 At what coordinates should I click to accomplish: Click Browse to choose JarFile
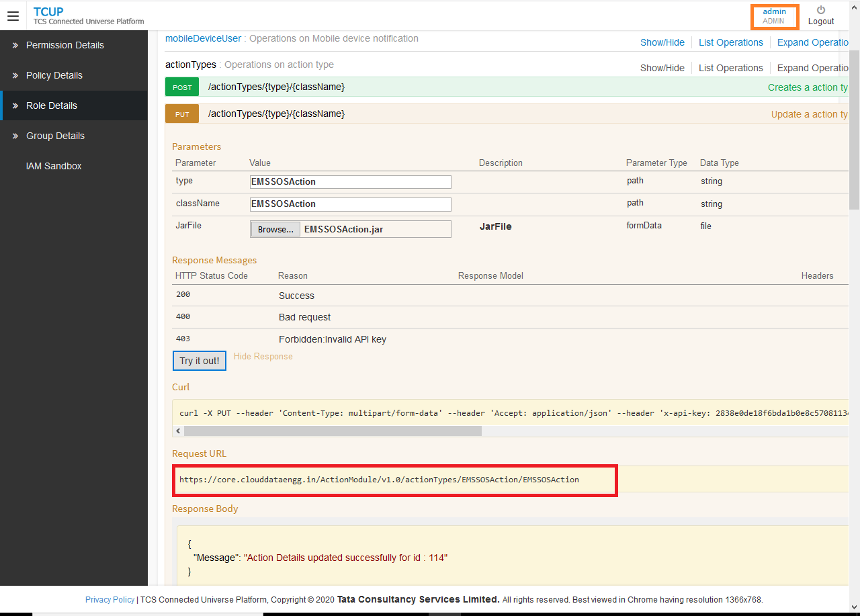click(275, 229)
